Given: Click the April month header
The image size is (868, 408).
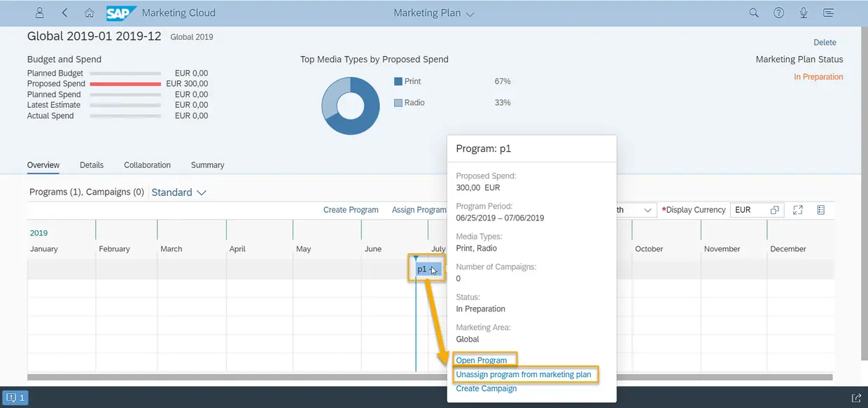Looking at the screenshot, I should pos(237,249).
